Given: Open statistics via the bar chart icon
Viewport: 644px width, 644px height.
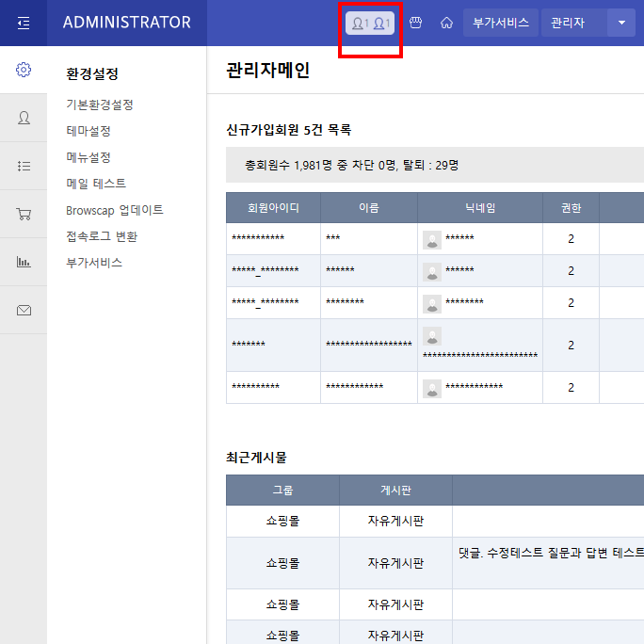Looking at the screenshot, I should coord(24,262).
